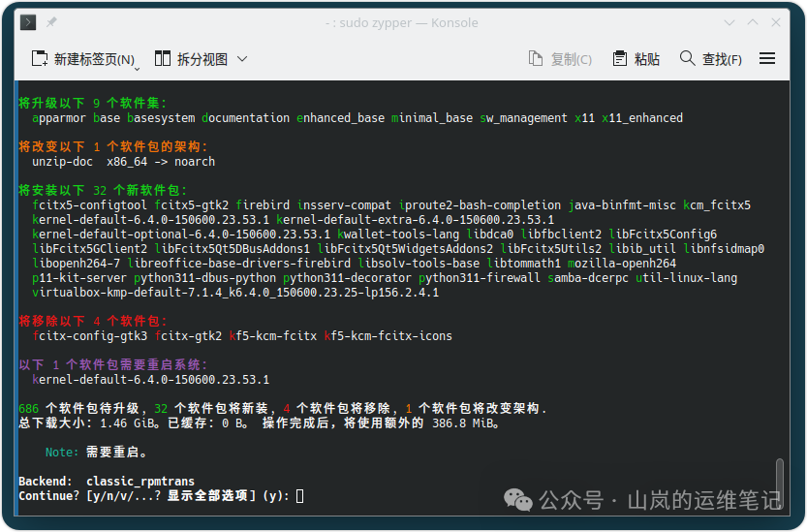Click the window title 'sudo zypper — Konsole'
Image resolution: width=807 pixels, height=532 pixels.
403,22
